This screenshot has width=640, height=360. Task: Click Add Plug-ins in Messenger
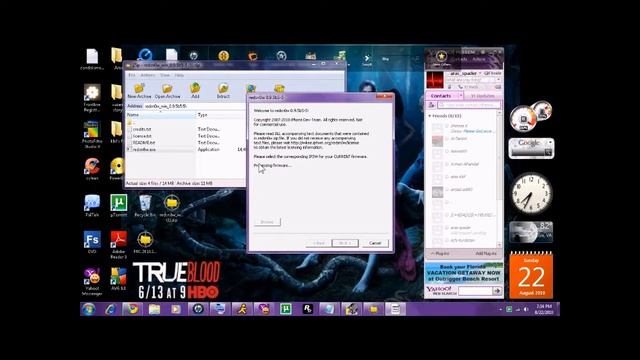(486, 253)
